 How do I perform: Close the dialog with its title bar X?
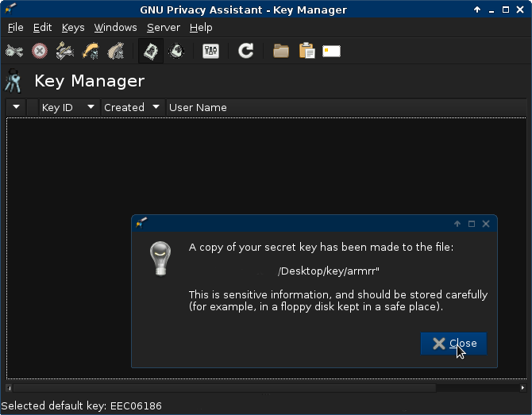pos(486,224)
